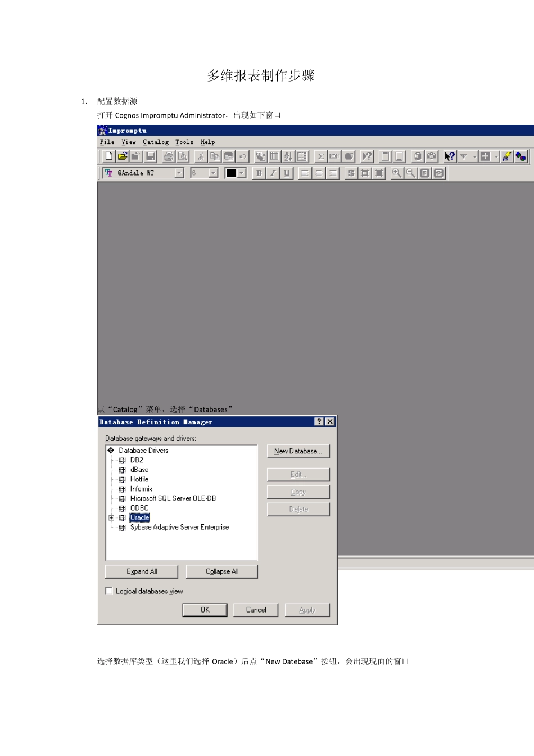Click the Undo arrow icon
Screen dimensions: 534x756
242,156
